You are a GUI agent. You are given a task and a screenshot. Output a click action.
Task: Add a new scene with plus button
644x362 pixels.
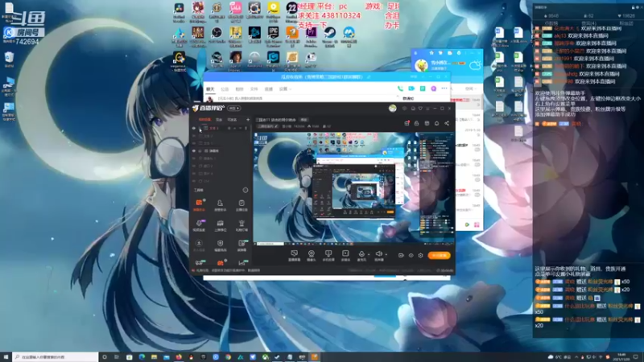(x=248, y=120)
